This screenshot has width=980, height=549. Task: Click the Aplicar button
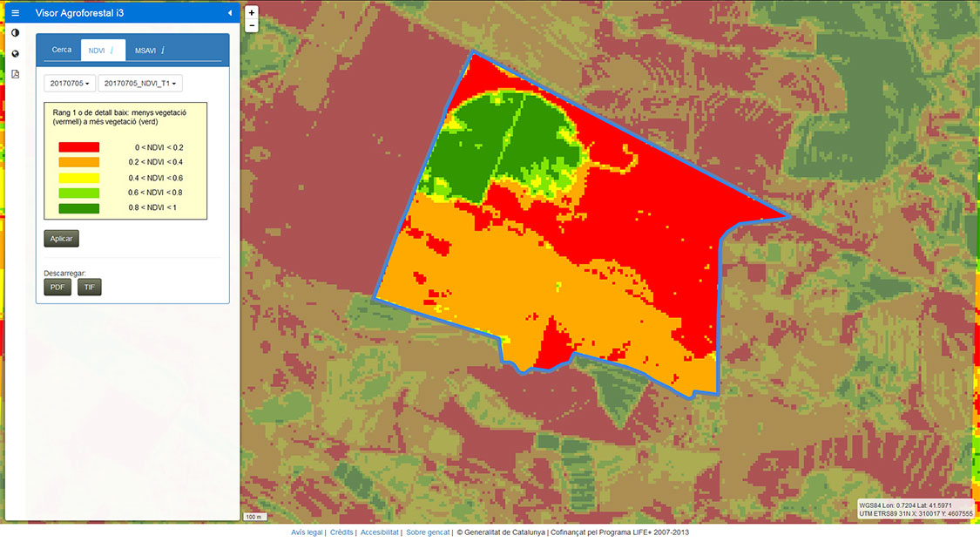(x=61, y=238)
